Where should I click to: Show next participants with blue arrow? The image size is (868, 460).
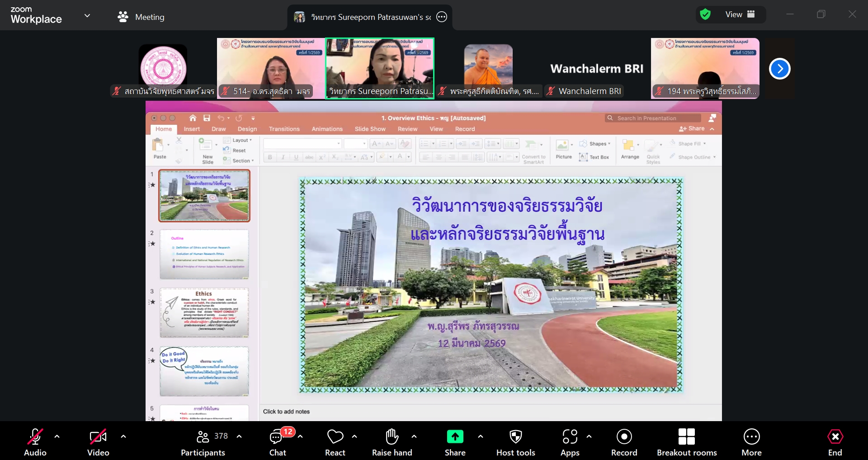pos(779,69)
